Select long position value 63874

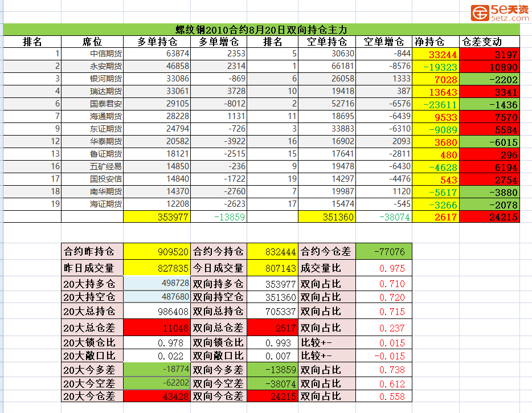tap(157, 54)
